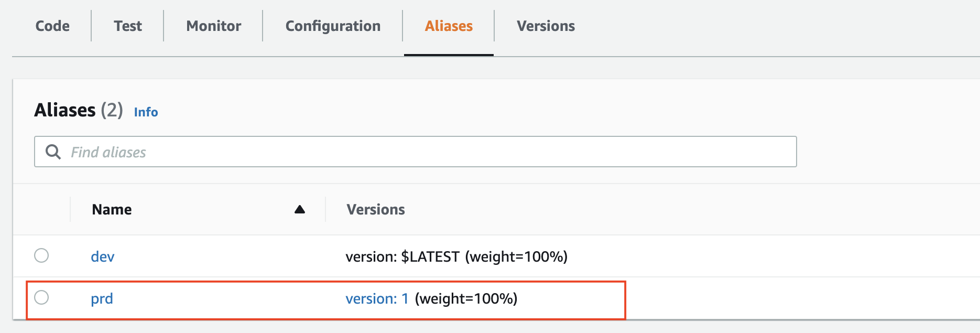Open the prd alias link
Image resolution: width=980 pixels, height=333 pixels.
tap(102, 299)
